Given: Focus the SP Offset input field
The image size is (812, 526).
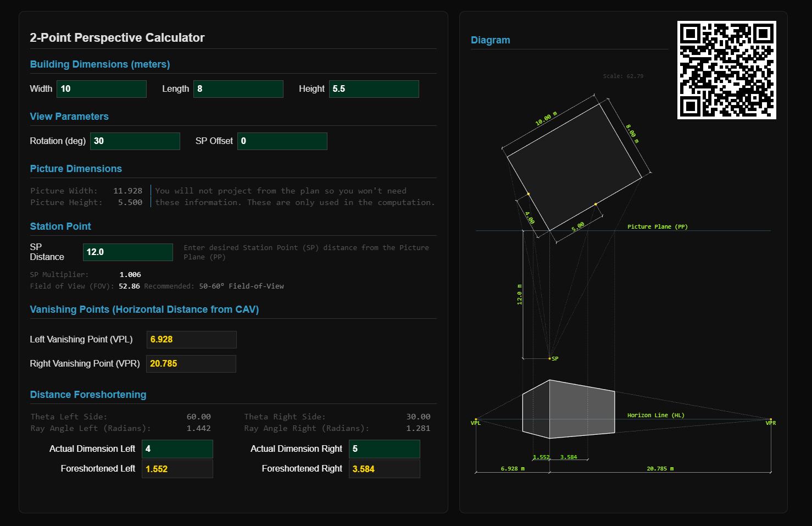Looking at the screenshot, I should click(x=282, y=141).
